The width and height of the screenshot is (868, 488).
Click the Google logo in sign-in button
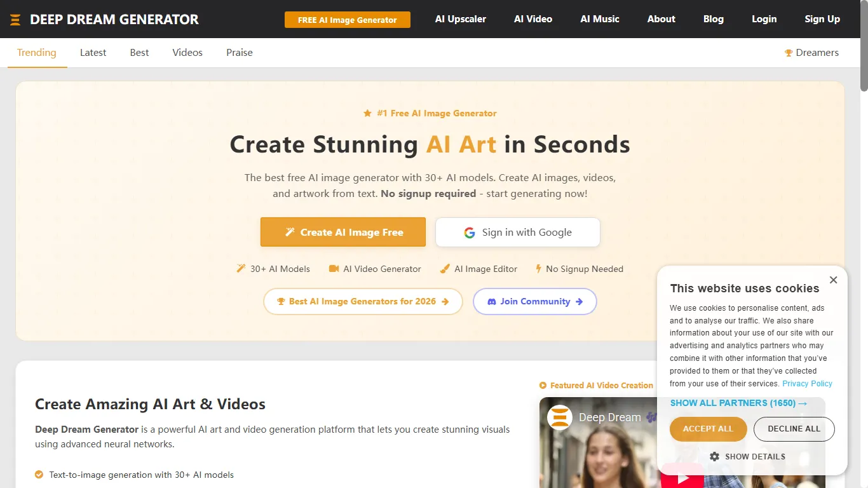[x=470, y=233]
